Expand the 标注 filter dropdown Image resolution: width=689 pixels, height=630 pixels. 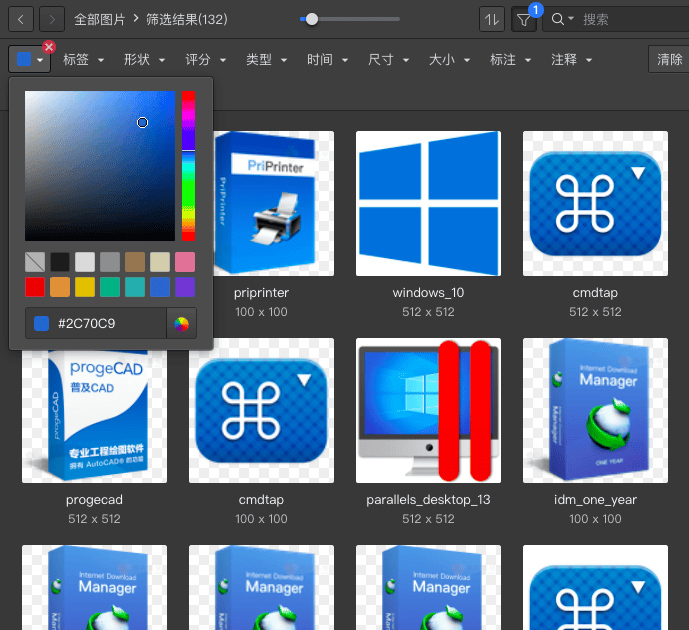(511, 59)
